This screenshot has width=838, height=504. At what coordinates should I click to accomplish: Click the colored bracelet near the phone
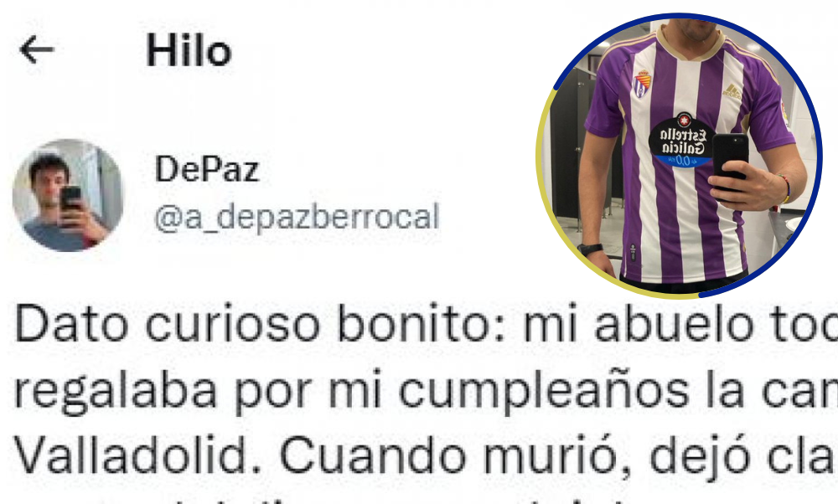tap(784, 188)
